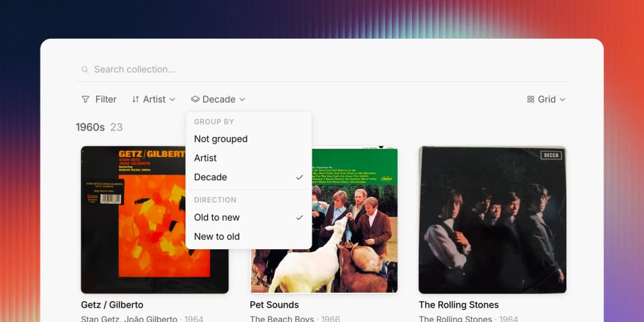
Task: Click the search magnifier icon
Action: 85,69
